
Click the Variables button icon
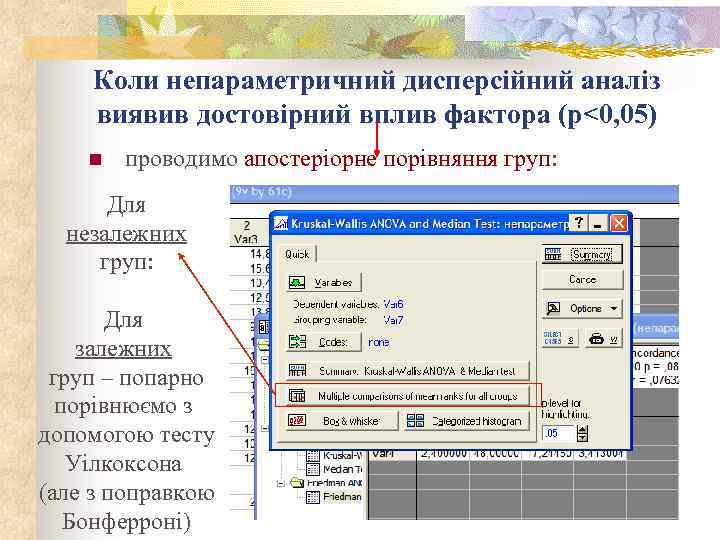tap(297, 282)
